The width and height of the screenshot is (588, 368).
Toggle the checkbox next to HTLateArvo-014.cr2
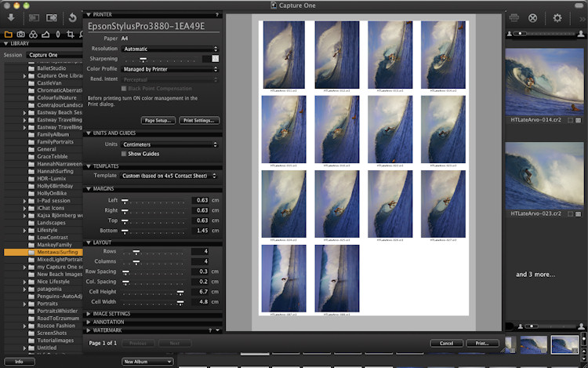pos(570,120)
